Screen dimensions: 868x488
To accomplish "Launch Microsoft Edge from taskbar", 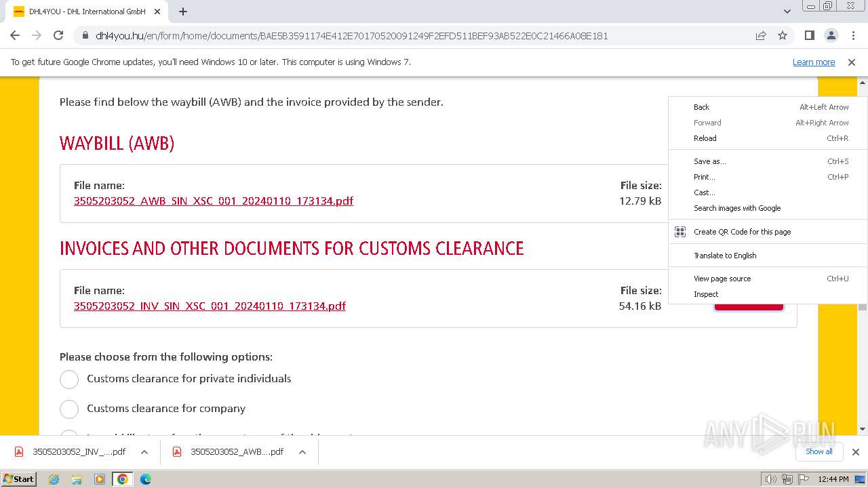I will [145, 479].
